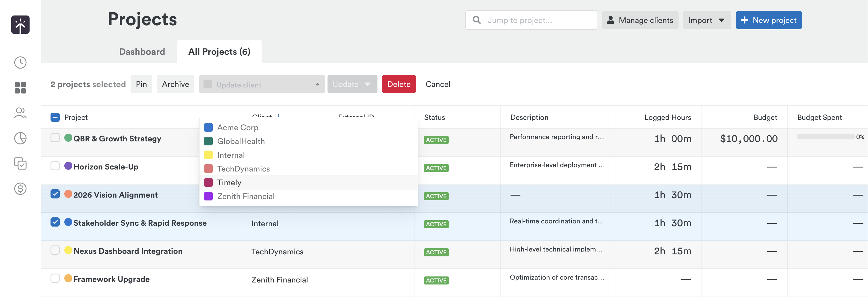Sort by the Logged Hours column header
The image size is (868, 308).
pyautogui.click(x=668, y=118)
